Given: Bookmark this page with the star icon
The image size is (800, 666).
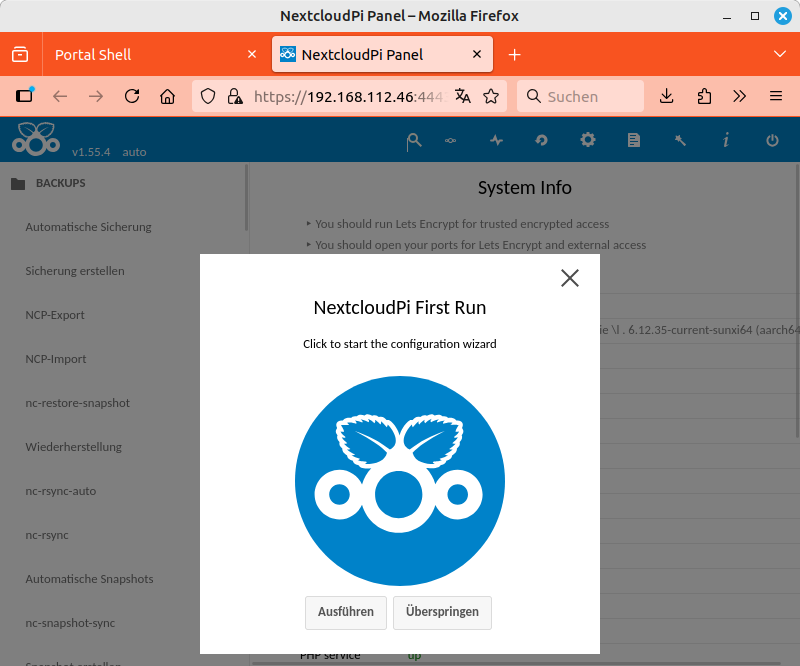Looking at the screenshot, I should point(491,96).
